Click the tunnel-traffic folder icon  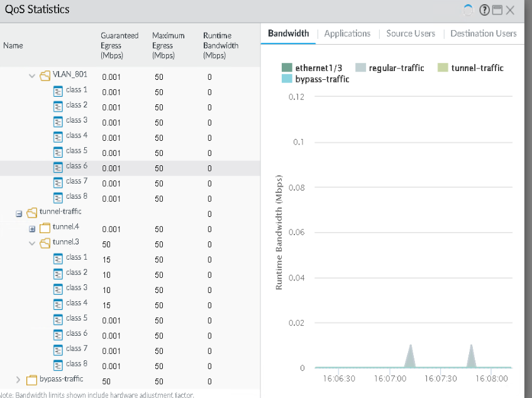tap(32, 213)
